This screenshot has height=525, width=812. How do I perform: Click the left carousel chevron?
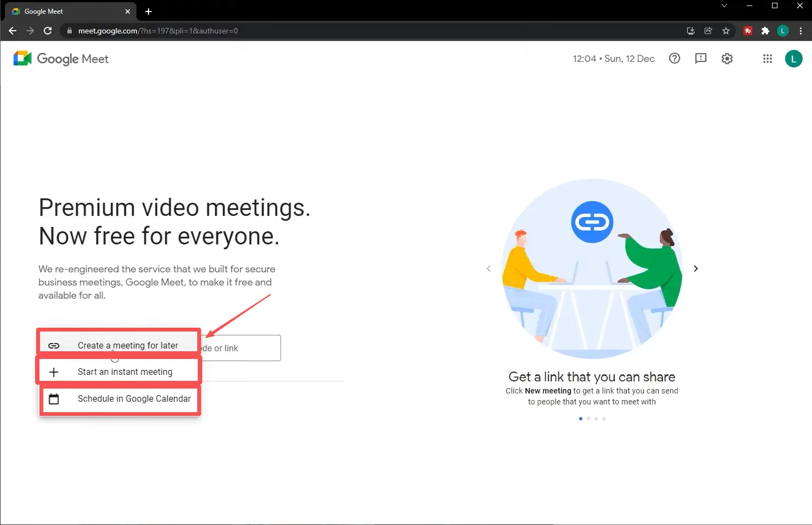(488, 269)
